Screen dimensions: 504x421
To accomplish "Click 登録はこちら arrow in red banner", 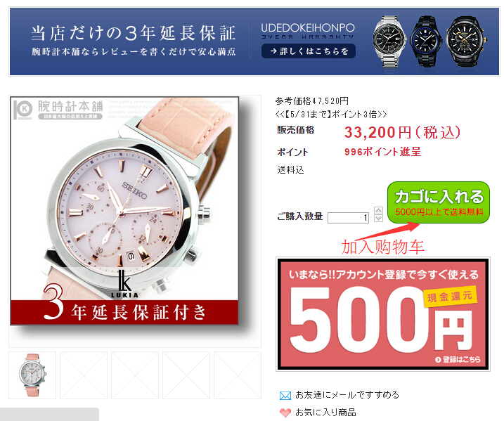I will 458,360.
